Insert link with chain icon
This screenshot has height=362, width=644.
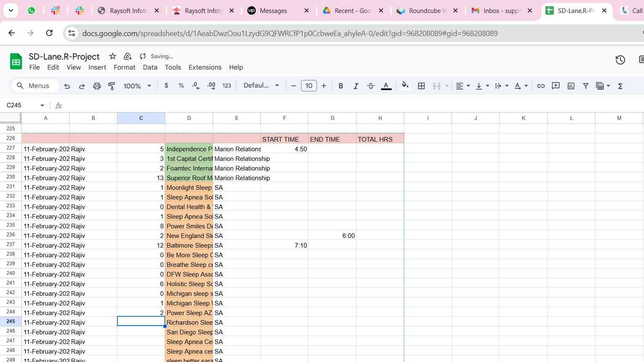point(541,86)
